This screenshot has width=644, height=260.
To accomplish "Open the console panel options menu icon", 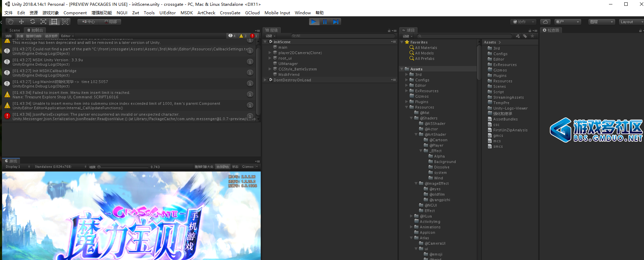I will 257,31.
